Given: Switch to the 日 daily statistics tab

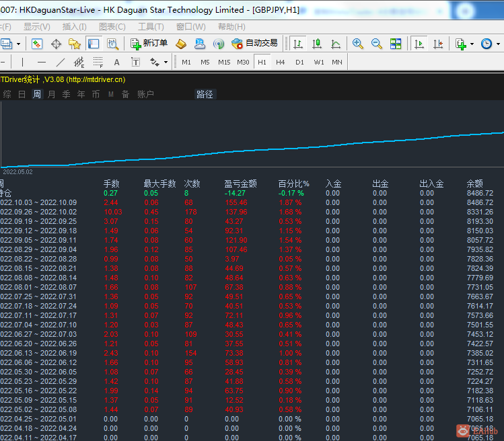Looking at the screenshot, I should coord(22,94).
